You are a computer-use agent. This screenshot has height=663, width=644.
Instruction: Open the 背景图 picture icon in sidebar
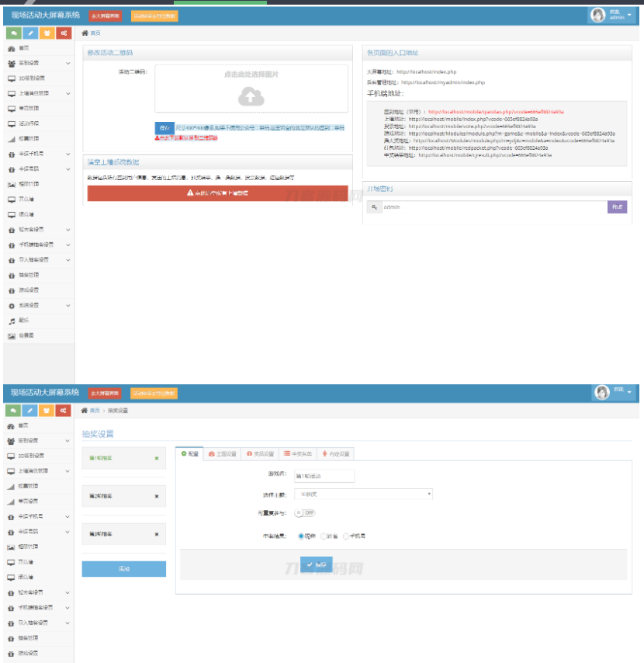(12, 335)
